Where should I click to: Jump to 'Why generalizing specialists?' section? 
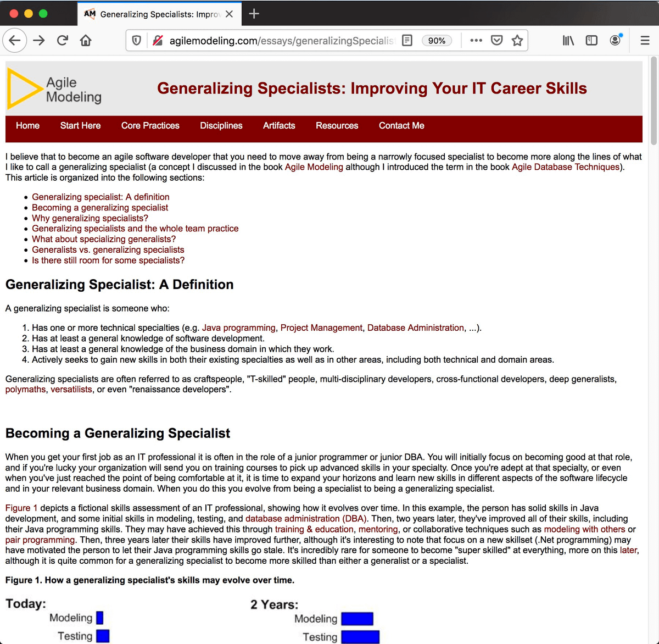tap(90, 218)
